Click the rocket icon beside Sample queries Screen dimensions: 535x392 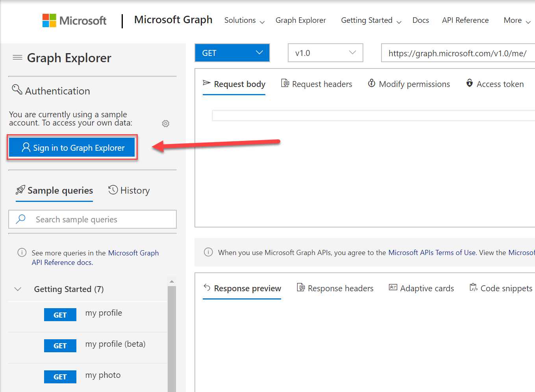pyautogui.click(x=20, y=190)
